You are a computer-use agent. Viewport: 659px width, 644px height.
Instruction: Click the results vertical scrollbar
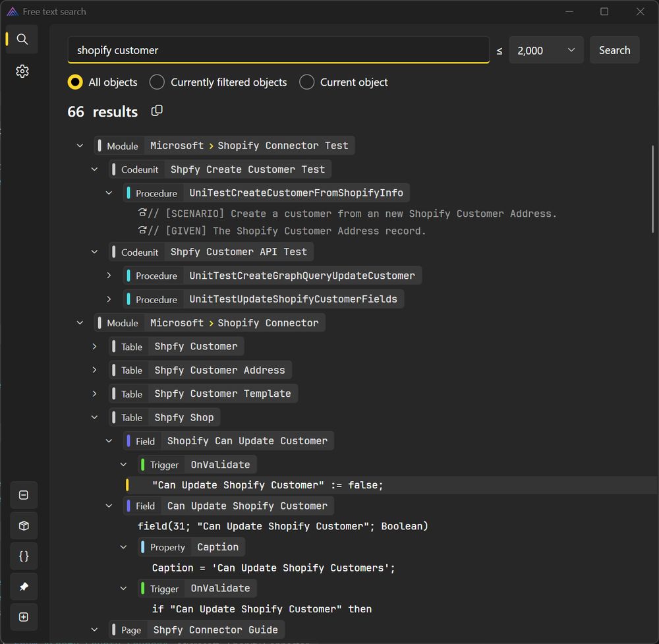[x=652, y=189]
